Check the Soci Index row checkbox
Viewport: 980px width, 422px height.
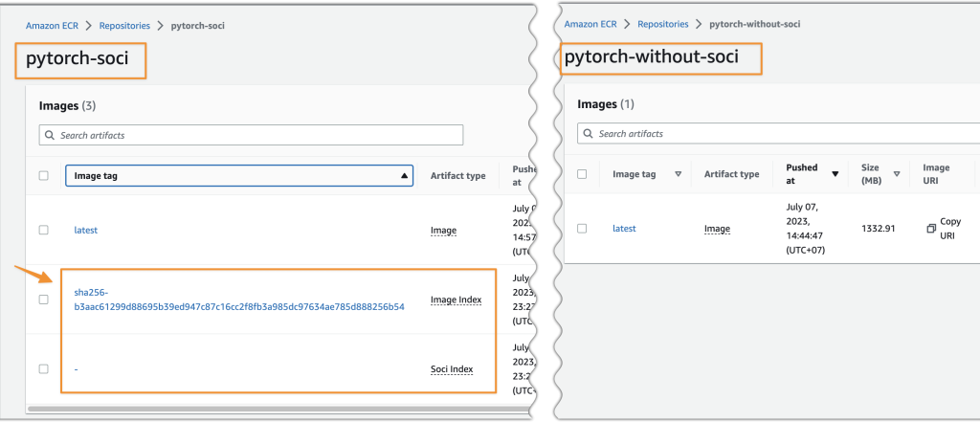44,368
